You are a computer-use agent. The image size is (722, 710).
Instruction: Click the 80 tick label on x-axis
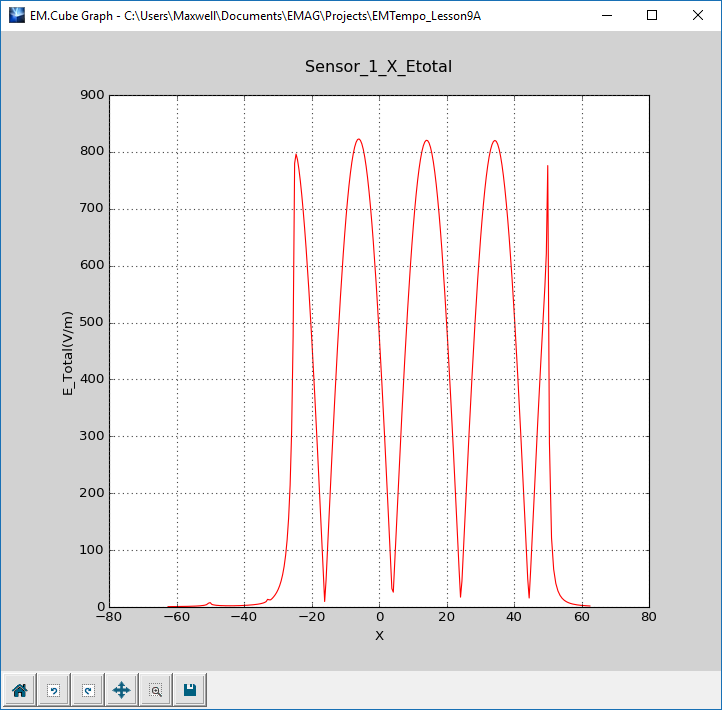click(649, 618)
